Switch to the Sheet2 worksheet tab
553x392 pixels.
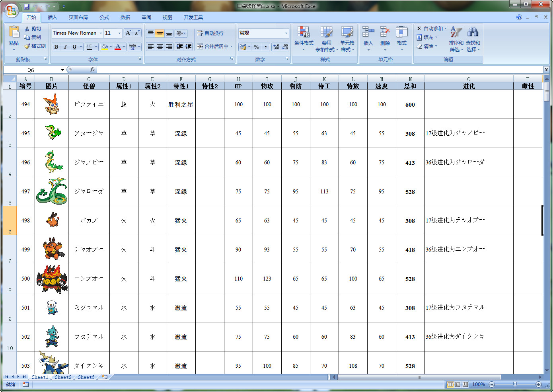coord(63,377)
